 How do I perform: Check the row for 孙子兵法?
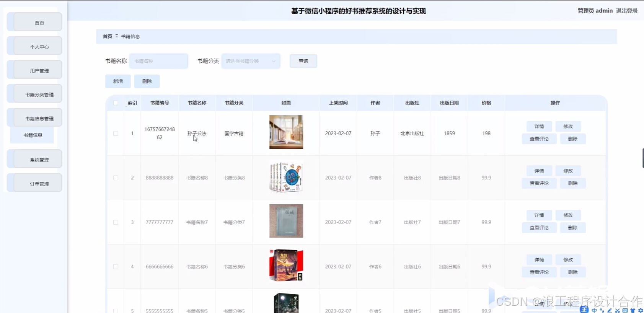pyautogui.click(x=116, y=134)
